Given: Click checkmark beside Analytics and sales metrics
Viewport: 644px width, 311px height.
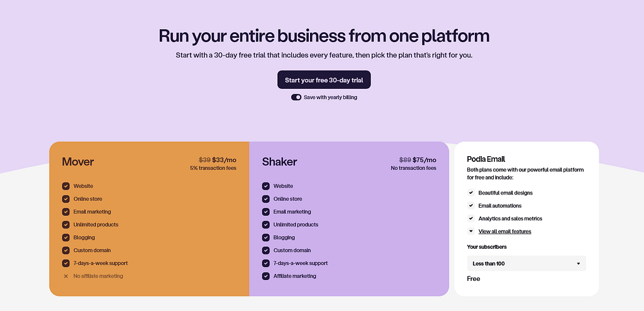Looking at the screenshot, I should tap(470, 218).
